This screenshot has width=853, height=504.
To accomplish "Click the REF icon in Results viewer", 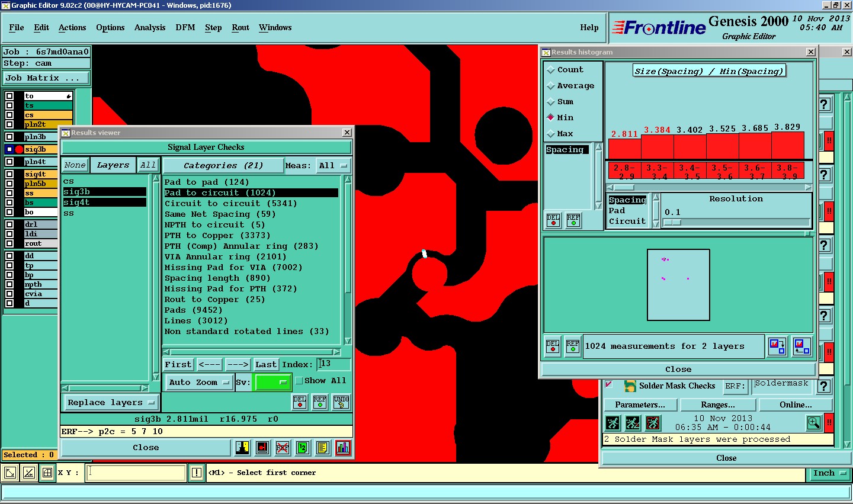I will click(x=320, y=402).
